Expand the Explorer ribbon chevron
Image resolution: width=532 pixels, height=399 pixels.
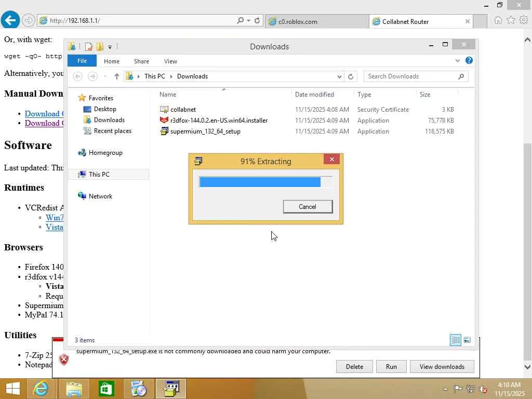457,61
